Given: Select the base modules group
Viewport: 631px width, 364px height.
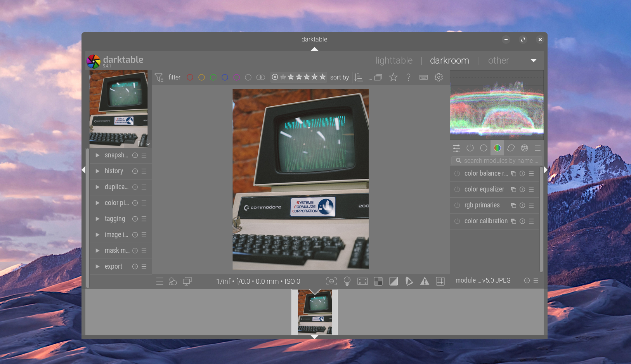Looking at the screenshot, I should (484, 148).
